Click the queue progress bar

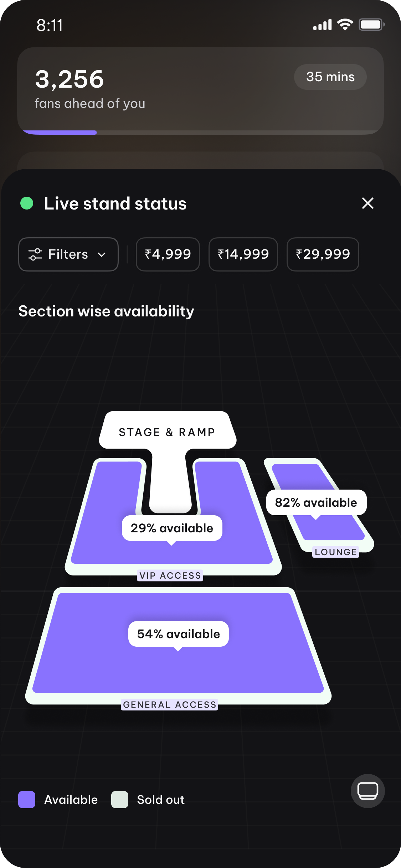tap(200, 133)
